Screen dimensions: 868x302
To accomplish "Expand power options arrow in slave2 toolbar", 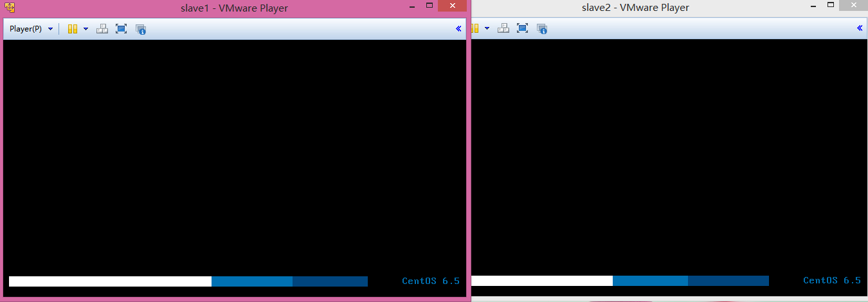I will tap(487, 29).
